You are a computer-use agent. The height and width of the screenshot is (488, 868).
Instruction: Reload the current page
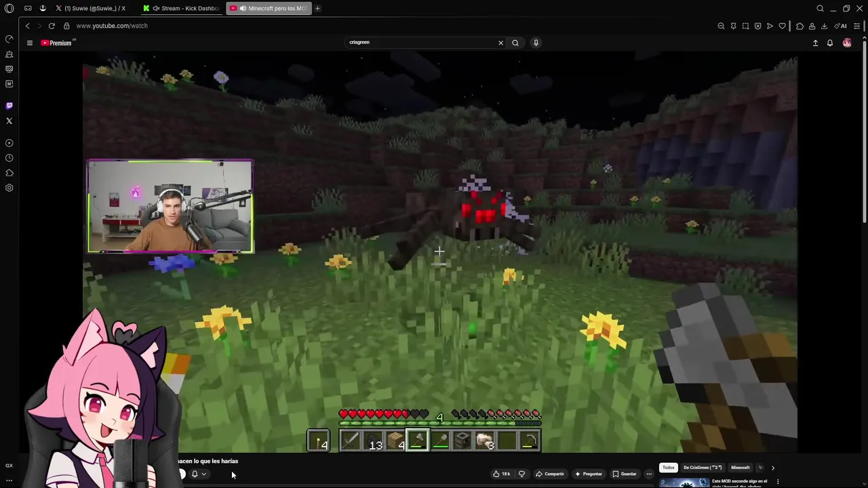tap(52, 26)
